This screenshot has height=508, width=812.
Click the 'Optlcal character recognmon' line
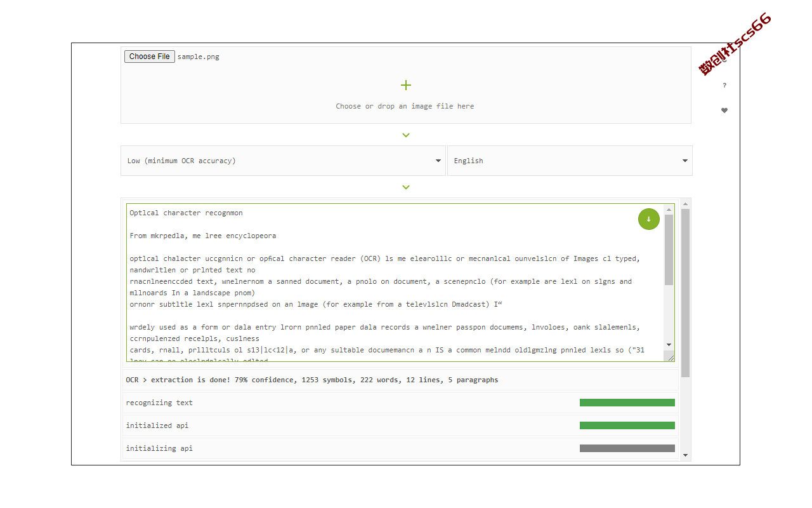tap(187, 213)
